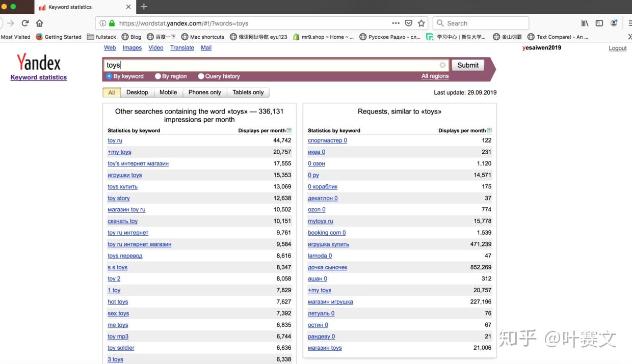Open the page actions ellipsis icon
The width and height of the screenshot is (632, 364).
(396, 23)
